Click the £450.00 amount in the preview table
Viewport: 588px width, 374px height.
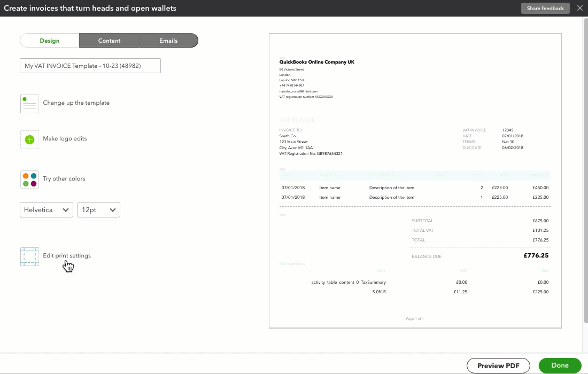click(540, 188)
